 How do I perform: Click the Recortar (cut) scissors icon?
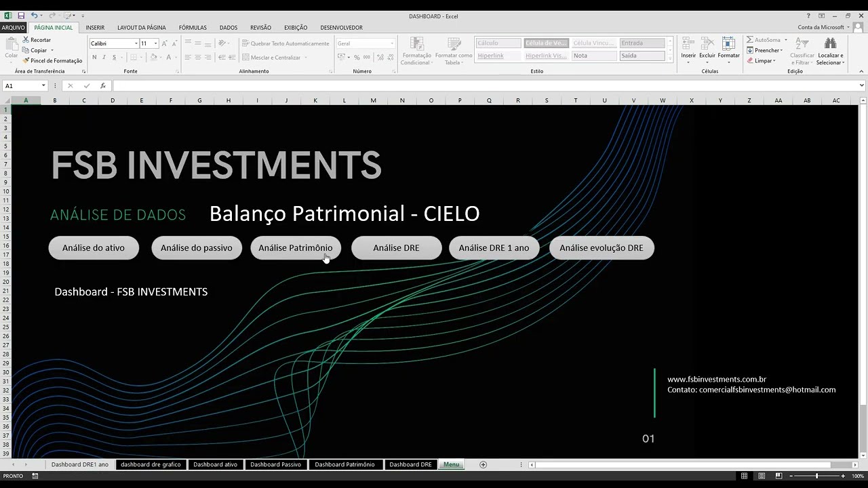pyautogui.click(x=26, y=40)
